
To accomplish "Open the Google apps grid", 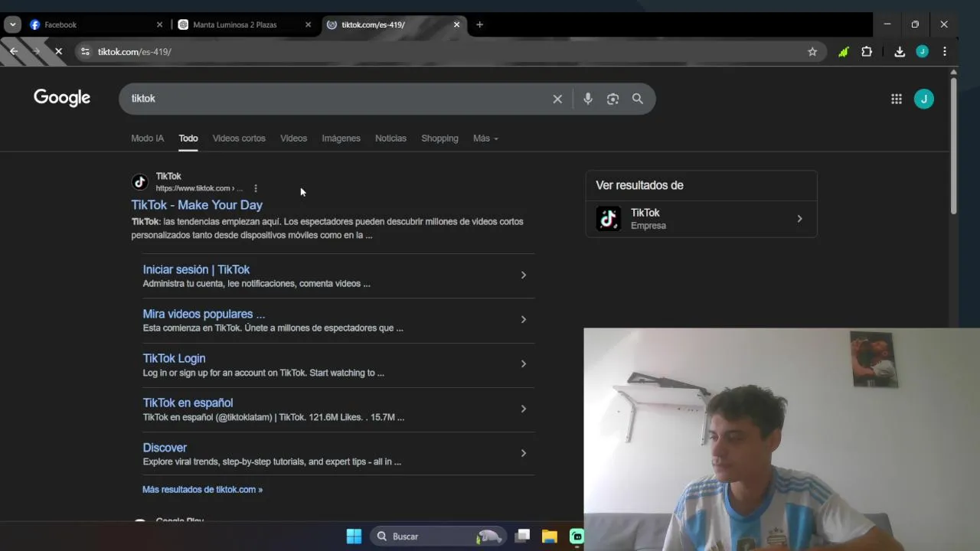I will tap(896, 99).
